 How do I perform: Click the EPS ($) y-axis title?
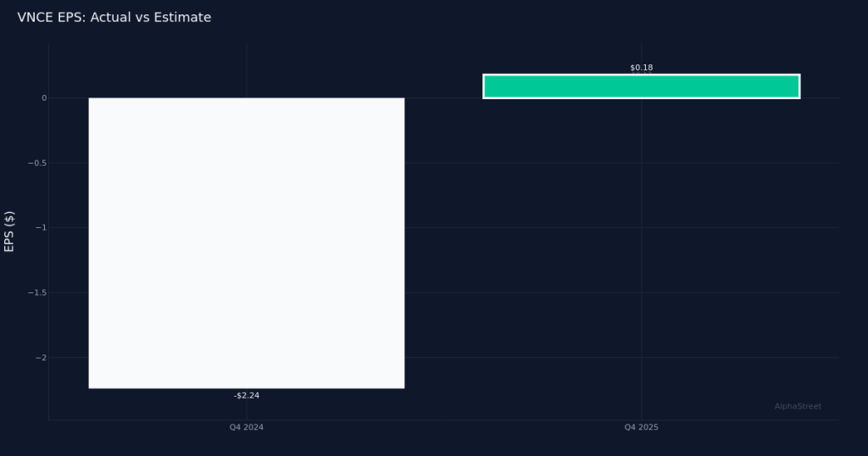click(9, 231)
